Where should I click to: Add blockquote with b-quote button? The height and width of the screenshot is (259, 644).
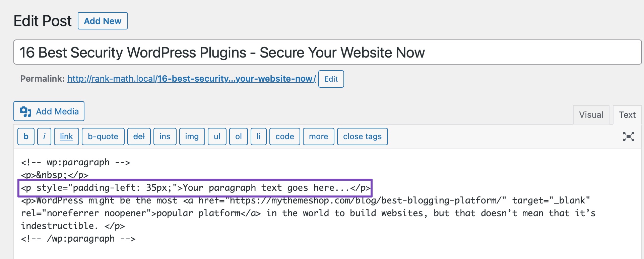[x=103, y=137]
